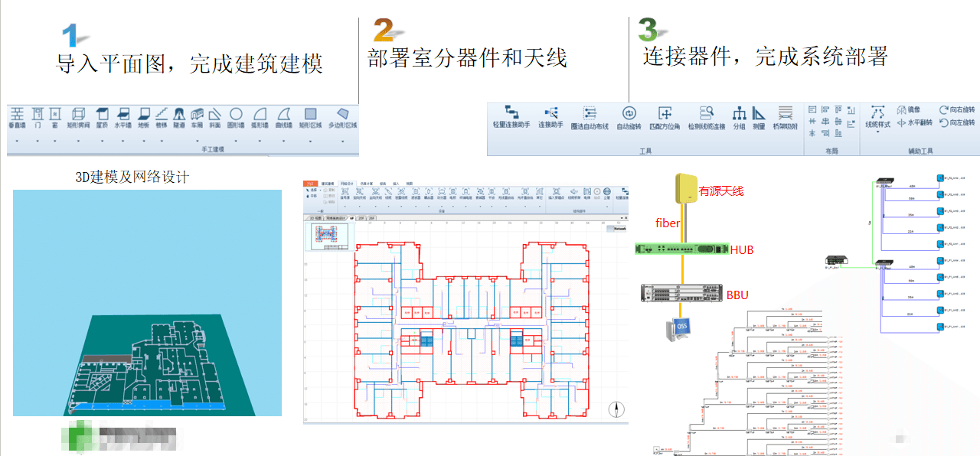This screenshot has width=980, height=456.
Task: Expand the dropdown arrow under 圆形墙
Action: (x=236, y=141)
